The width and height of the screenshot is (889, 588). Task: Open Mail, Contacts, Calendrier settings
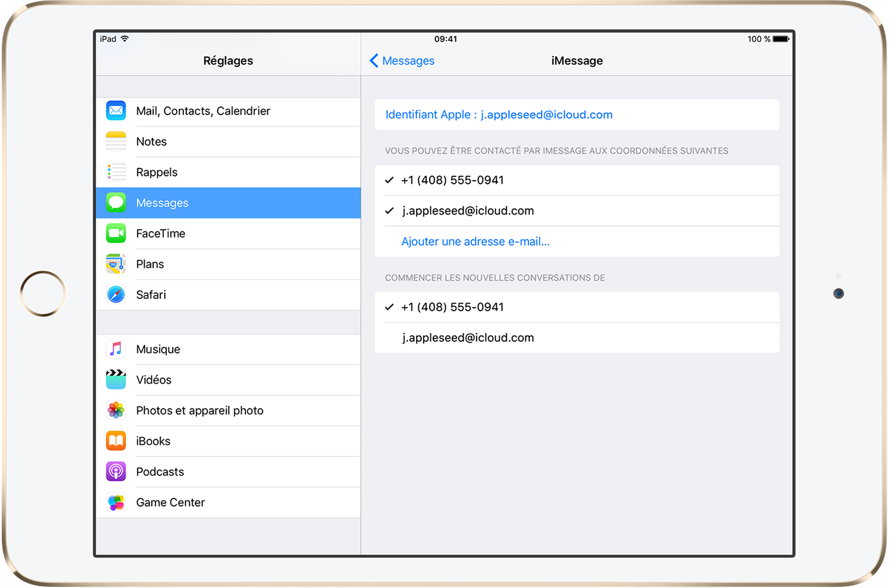(x=229, y=111)
